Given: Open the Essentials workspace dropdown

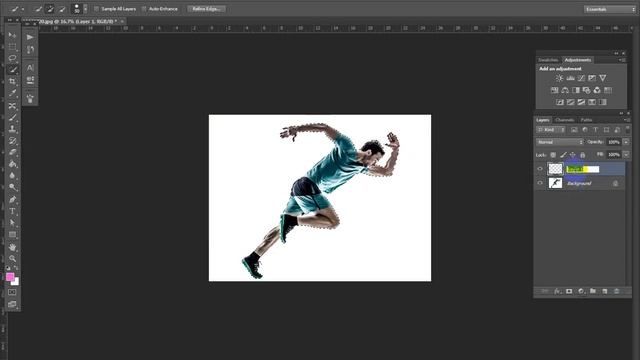Looking at the screenshot, I should pyautogui.click(x=610, y=9).
